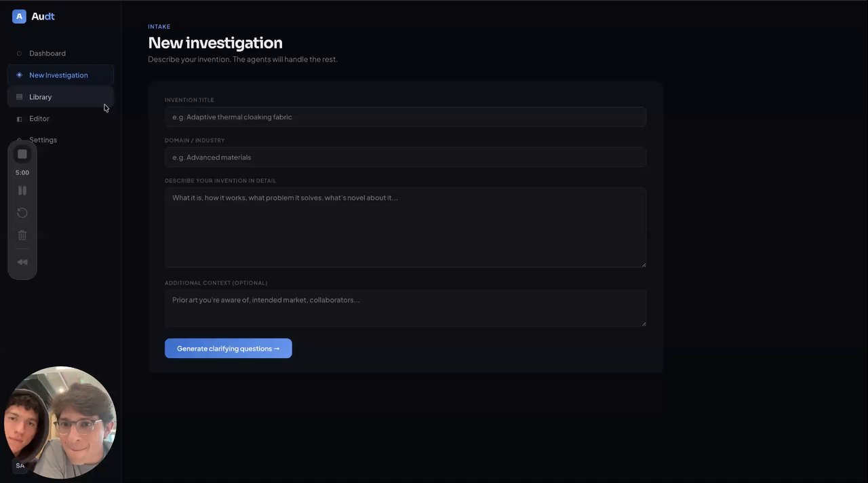Stop the screen recording
The height and width of the screenshot is (483, 868).
[x=22, y=154]
